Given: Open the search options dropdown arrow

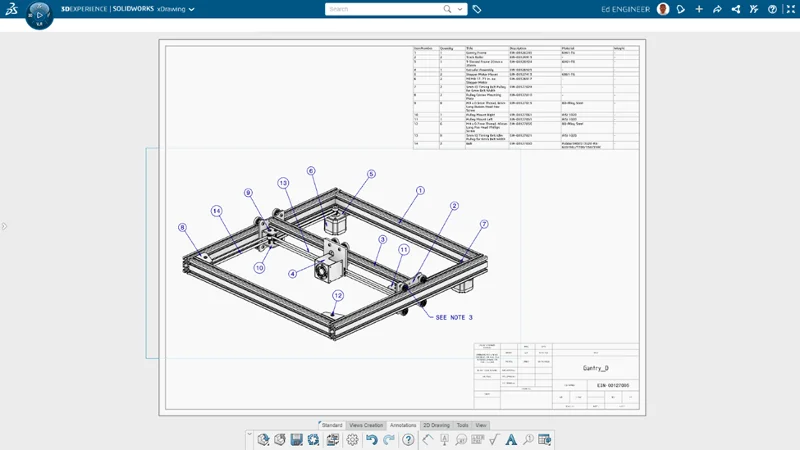Looking at the screenshot, I should tap(462, 9).
